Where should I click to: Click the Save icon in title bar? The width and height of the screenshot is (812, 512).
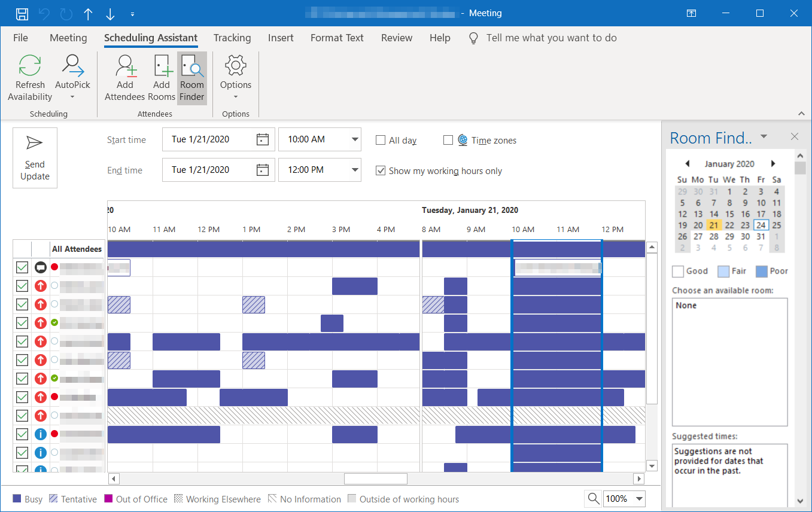click(22, 13)
